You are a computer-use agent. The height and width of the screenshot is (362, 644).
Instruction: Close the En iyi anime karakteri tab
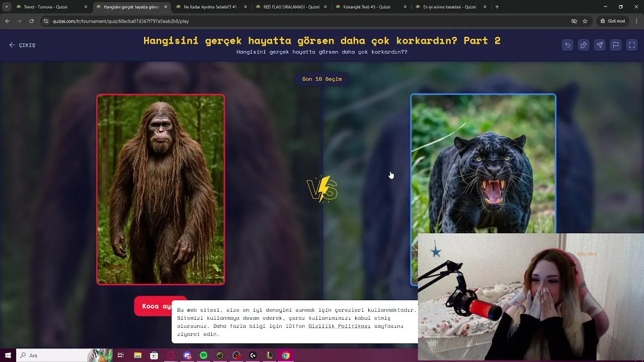(x=485, y=7)
